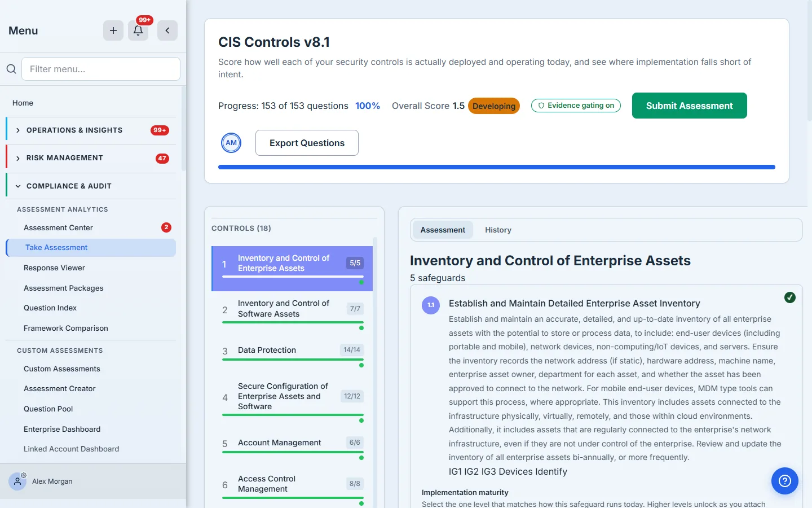Click 'IG1 IG2 IG3 Devices Identify' tags text

tap(508, 472)
